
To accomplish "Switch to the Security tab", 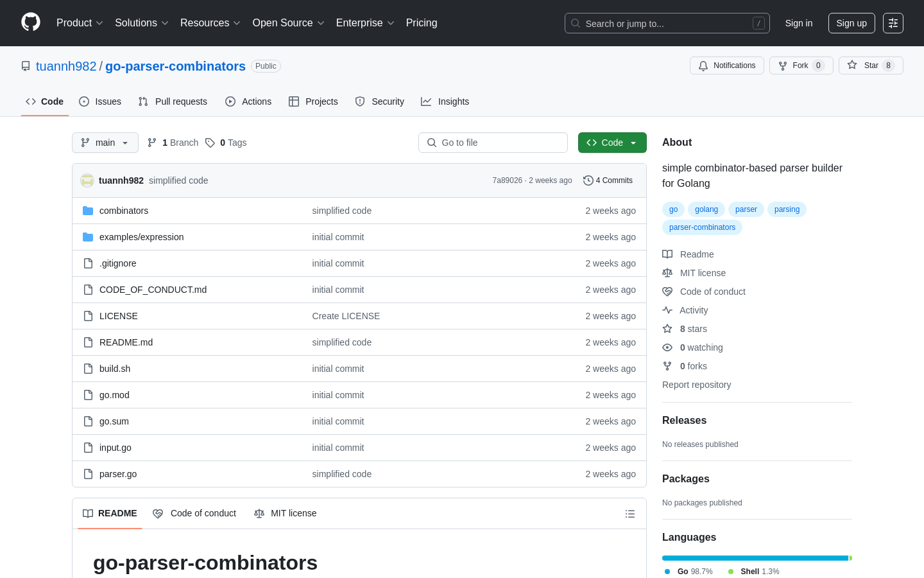I will coord(380,101).
